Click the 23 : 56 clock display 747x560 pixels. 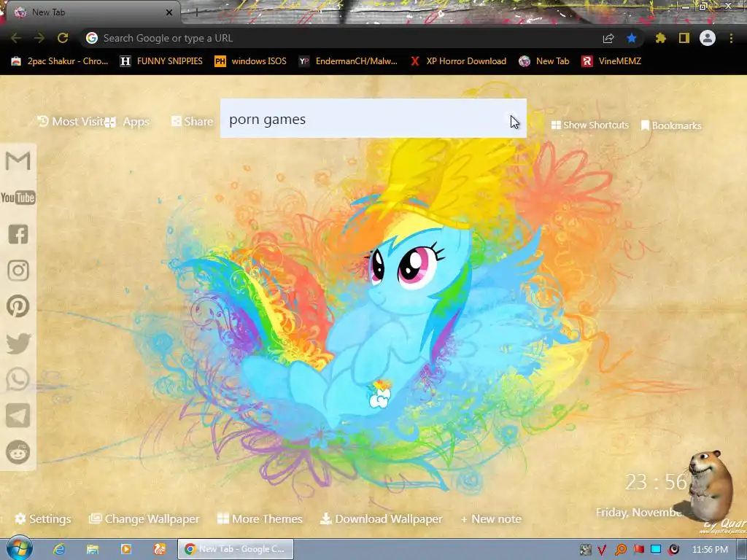(656, 483)
